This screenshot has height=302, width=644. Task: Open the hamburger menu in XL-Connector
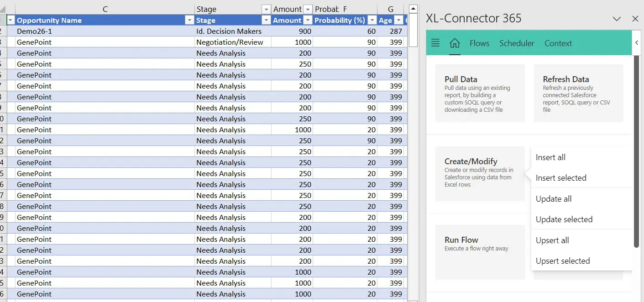tap(435, 43)
